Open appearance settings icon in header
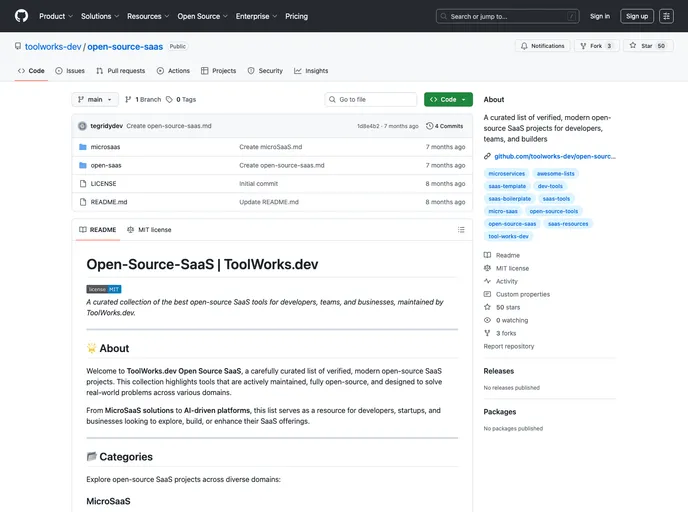The width and height of the screenshot is (688, 512). [x=666, y=16]
